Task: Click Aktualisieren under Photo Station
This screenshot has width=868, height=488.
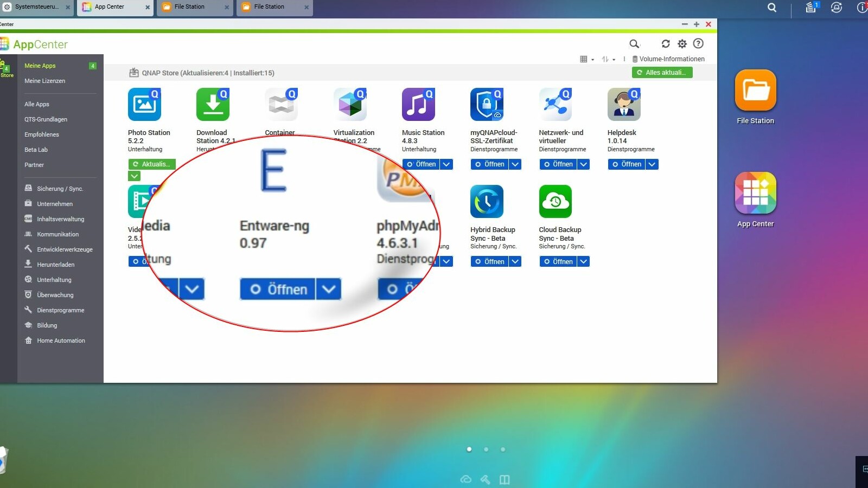Action: click(x=152, y=164)
